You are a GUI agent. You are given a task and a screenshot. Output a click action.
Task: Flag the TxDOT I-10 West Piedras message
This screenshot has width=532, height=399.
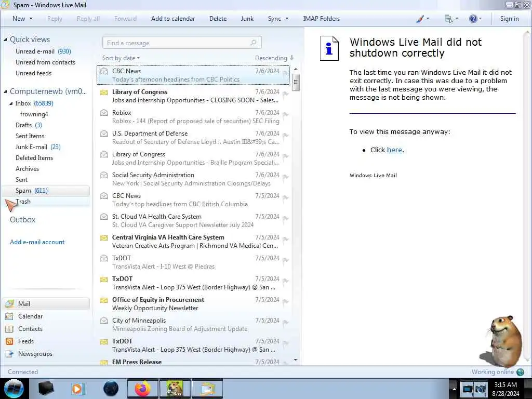[286, 260]
